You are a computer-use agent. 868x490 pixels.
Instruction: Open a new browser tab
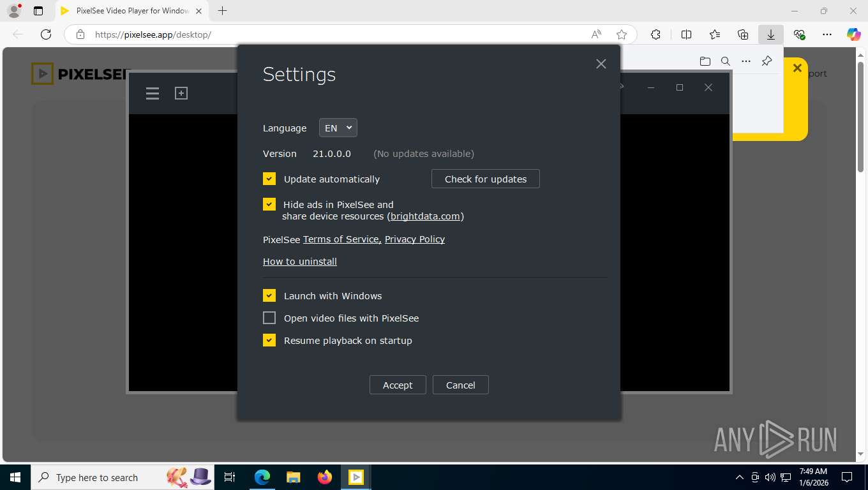pyautogui.click(x=222, y=11)
